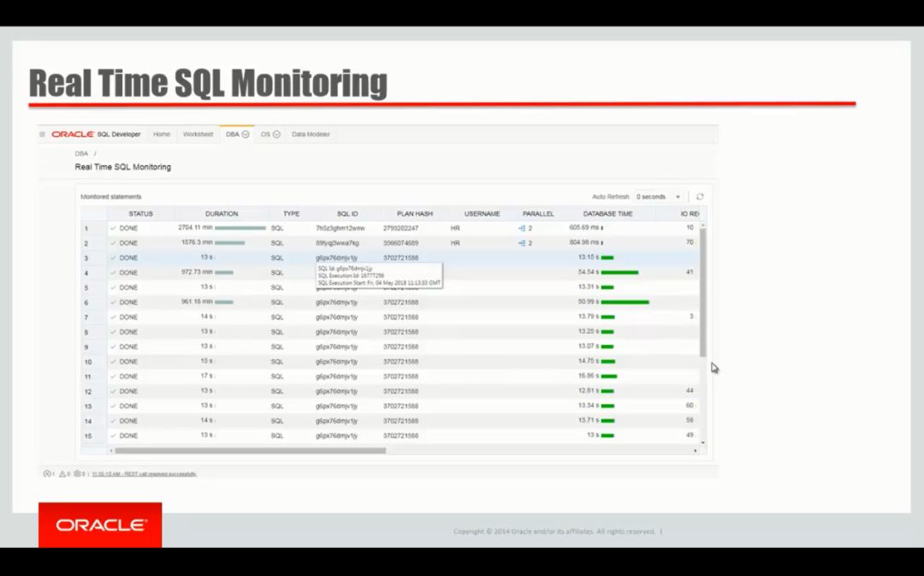This screenshot has width=924, height=576.
Task: Click the DATABASE TIME bar for row 6
Action: pyautogui.click(x=625, y=302)
